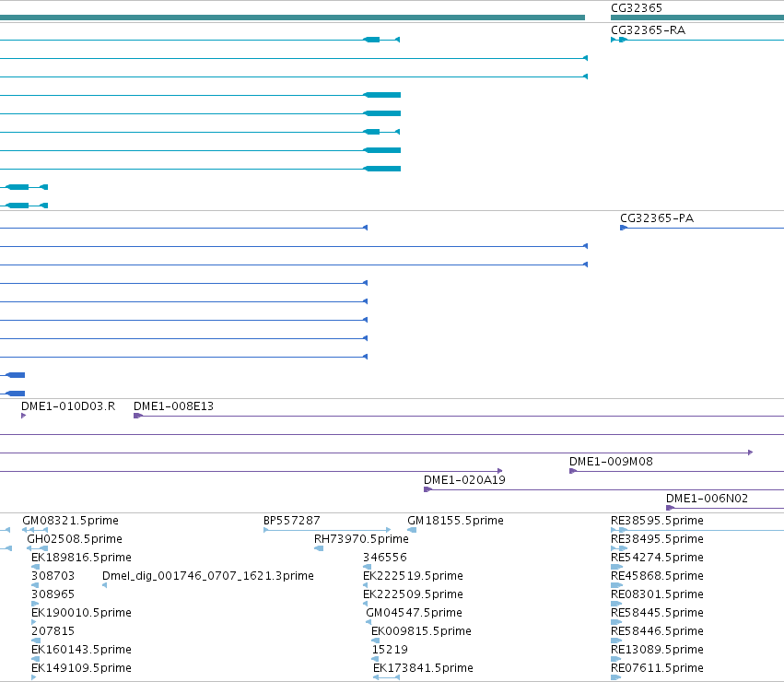Image resolution: width=784 pixels, height=682 pixels.
Task: Click the 346556 feature label
Action: pyautogui.click(x=384, y=558)
